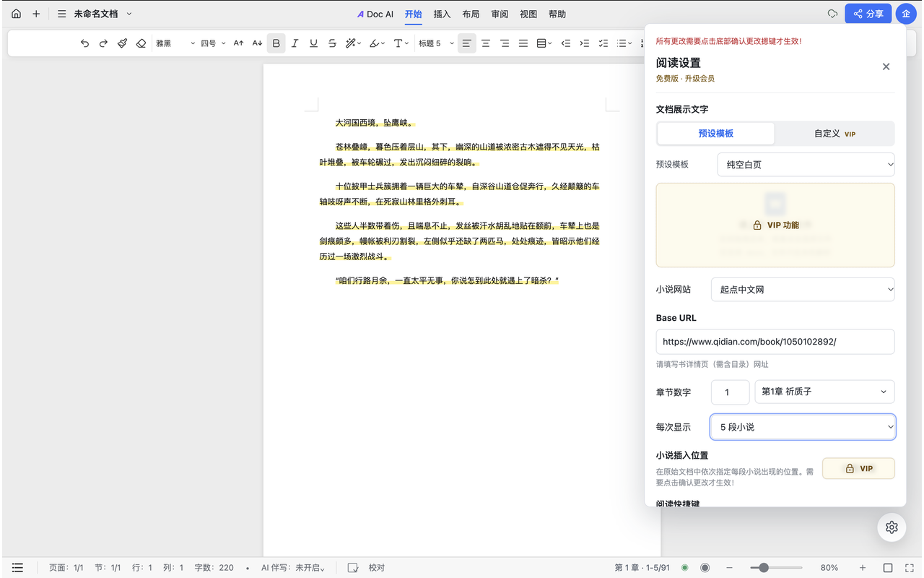This screenshot has height=578, width=924.
Task: Activate the format painter brush
Action: click(122, 43)
